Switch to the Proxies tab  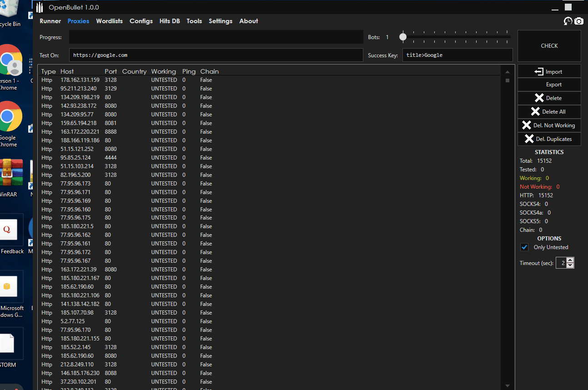tap(78, 21)
